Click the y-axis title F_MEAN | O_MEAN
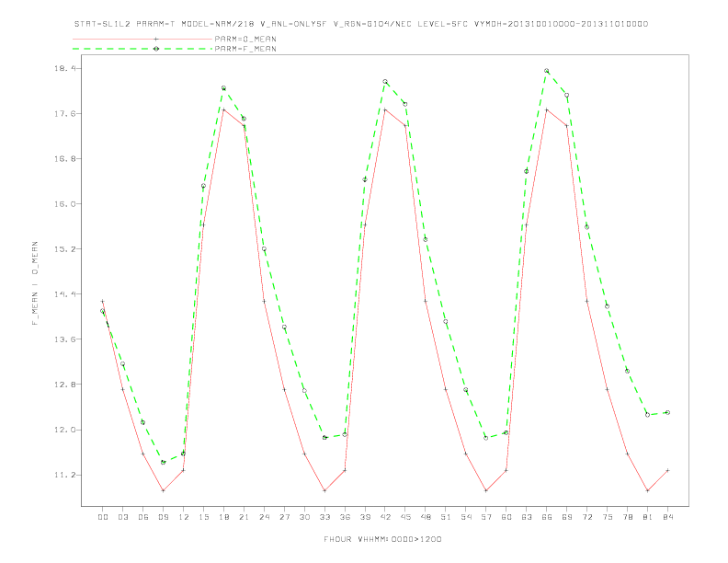The image size is (728, 563). 35,283
